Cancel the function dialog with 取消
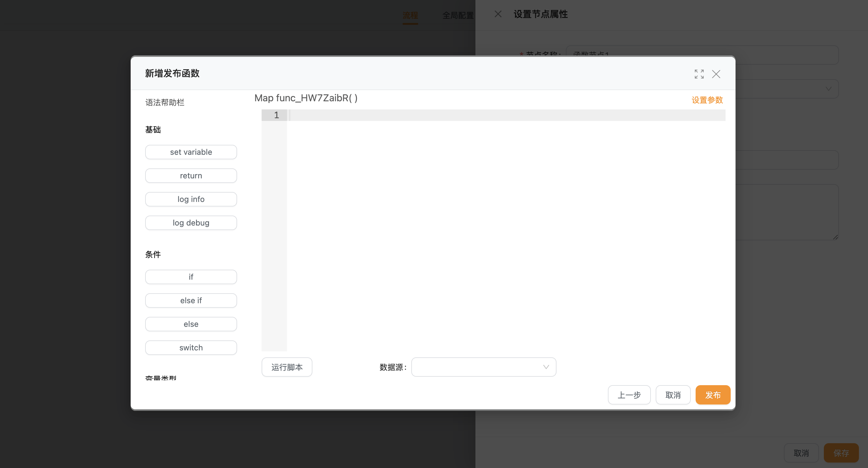The width and height of the screenshot is (868, 468). point(673,395)
